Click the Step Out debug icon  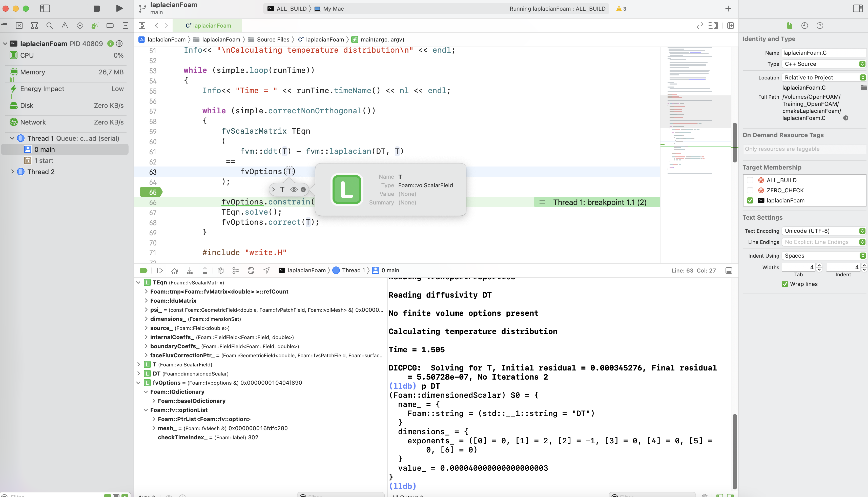[205, 270]
